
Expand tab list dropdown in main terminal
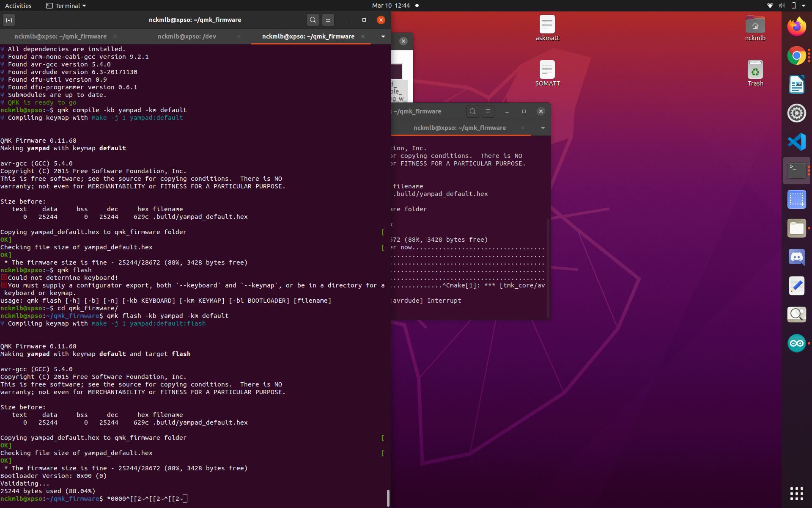pyautogui.click(x=383, y=36)
